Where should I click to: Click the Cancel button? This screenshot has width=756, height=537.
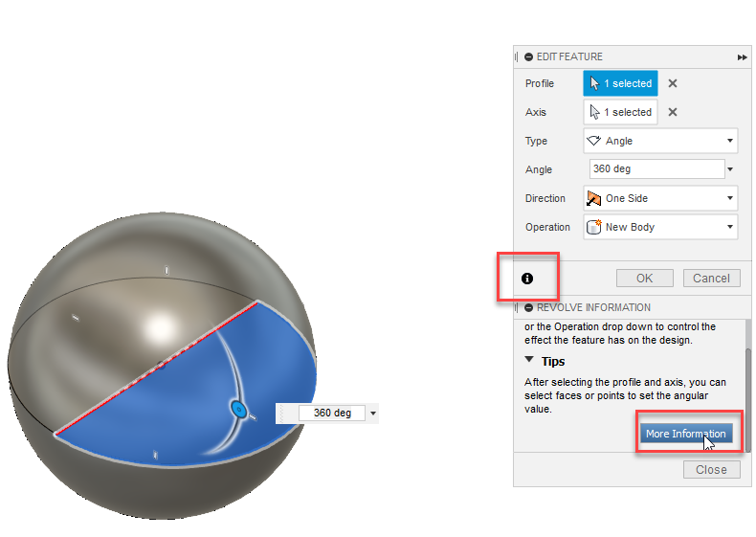pos(711,279)
